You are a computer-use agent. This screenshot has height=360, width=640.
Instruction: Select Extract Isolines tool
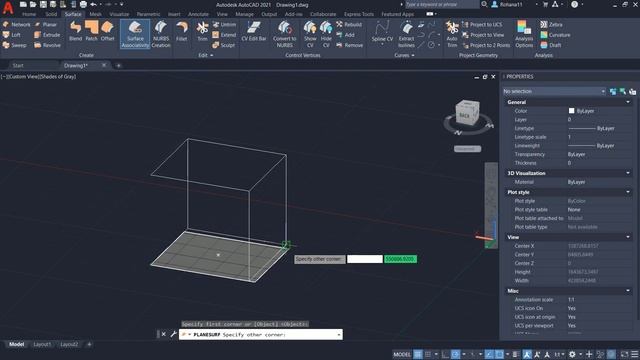[407, 34]
